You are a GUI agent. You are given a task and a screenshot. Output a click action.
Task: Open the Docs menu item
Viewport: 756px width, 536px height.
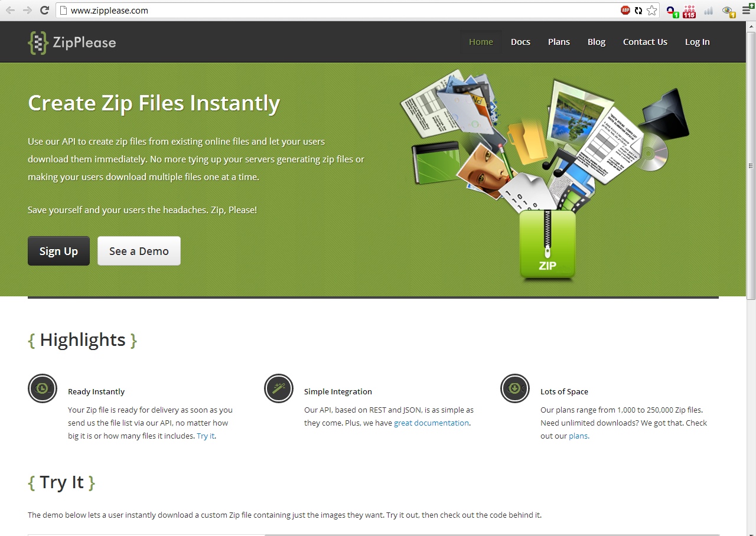520,42
